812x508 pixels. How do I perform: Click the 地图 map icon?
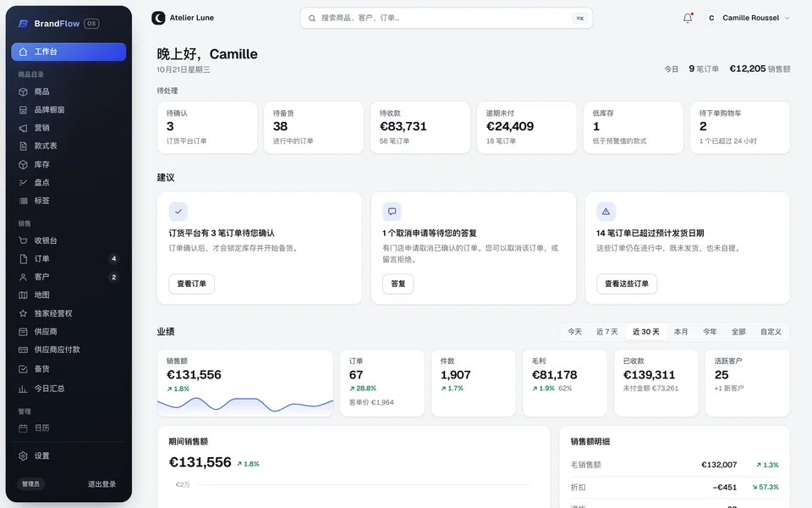coord(23,295)
